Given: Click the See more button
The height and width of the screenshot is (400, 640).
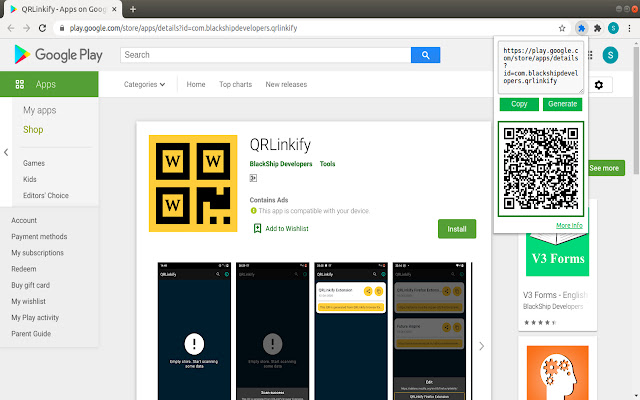Looking at the screenshot, I should 606,168.
